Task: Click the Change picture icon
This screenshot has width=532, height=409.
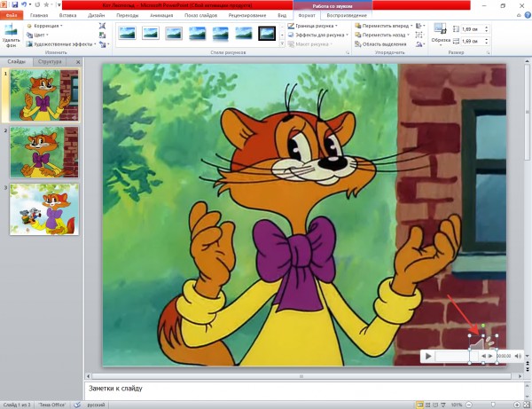Action: pos(103,35)
